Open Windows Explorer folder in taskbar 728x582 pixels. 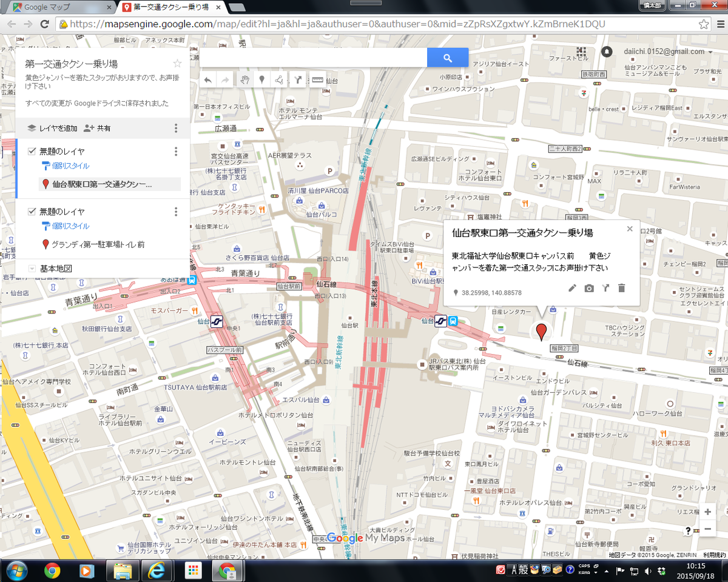(x=123, y=570)
